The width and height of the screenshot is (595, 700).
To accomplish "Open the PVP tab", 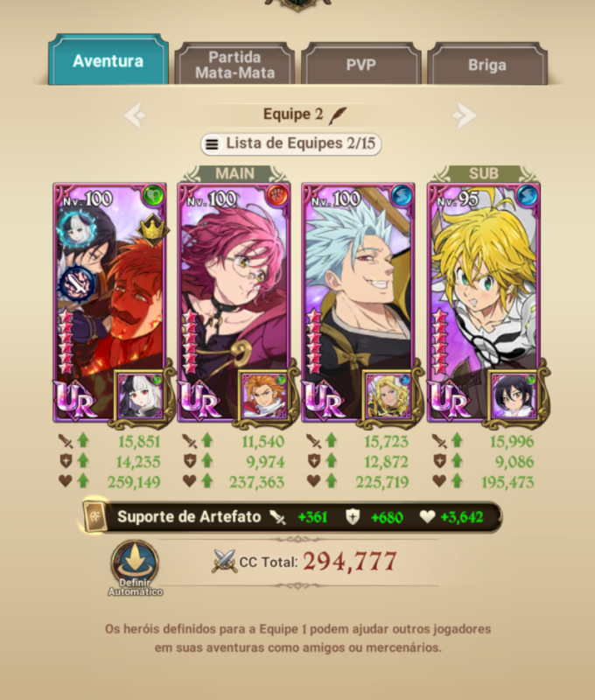I will tap(360, 64).
